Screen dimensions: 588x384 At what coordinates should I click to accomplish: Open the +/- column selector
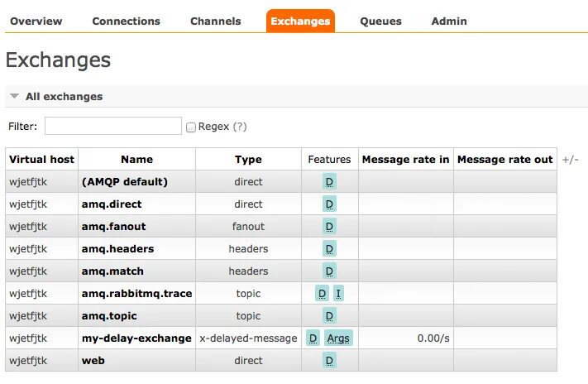(570, 160)
